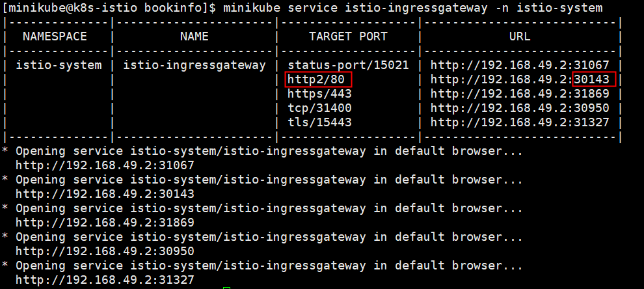Viewport: 644px width, 289px height.
Task: Click the URL column header
Action: [x=520, y=36]
